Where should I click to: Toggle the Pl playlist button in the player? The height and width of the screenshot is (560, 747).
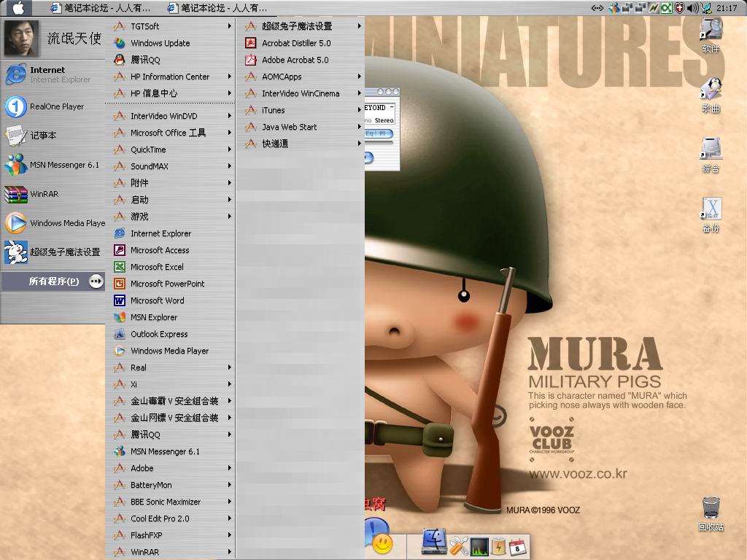point(384,133)
